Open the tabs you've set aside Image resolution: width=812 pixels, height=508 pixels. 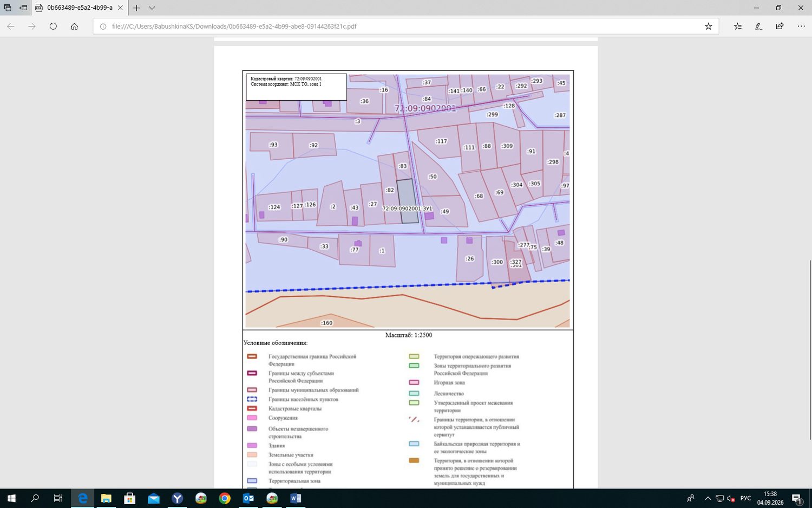point(8,8)
